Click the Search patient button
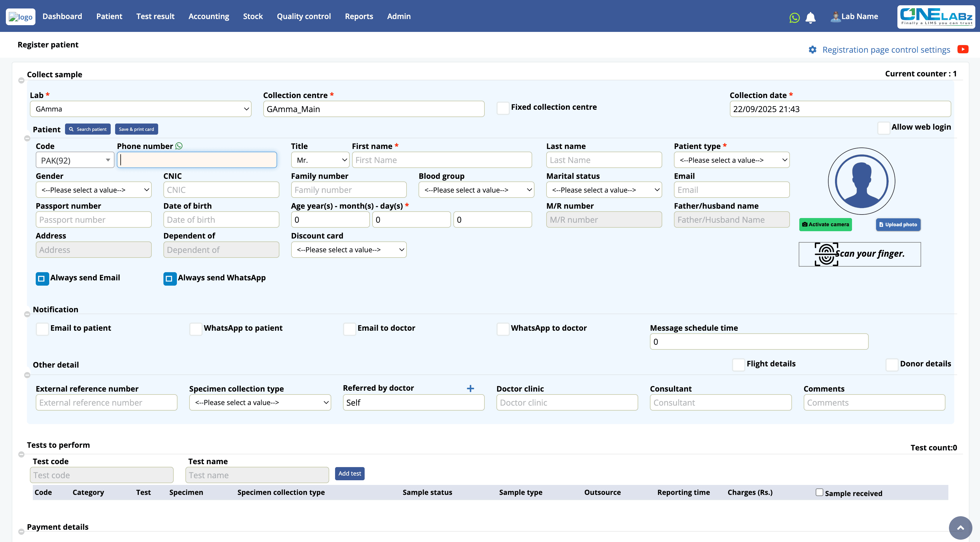Viewport: 980px width, 542px height. pos(88,129)
